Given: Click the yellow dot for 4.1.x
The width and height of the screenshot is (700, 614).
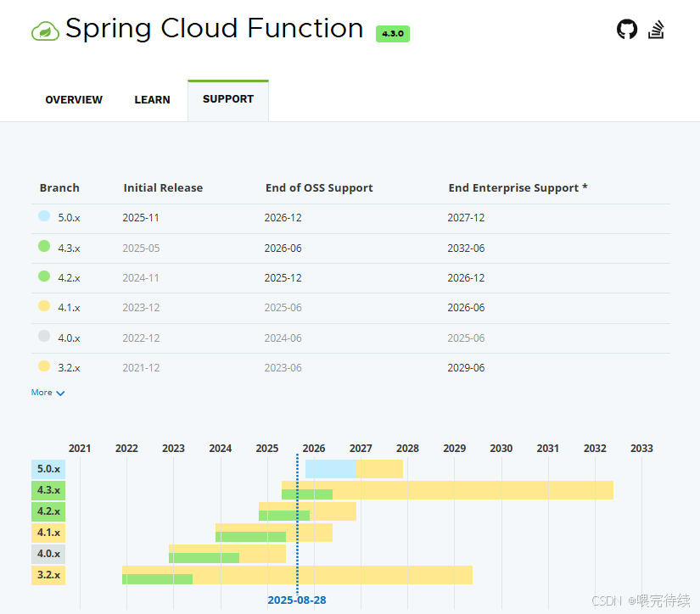Looking at the screenshot, I should (44, 305).
